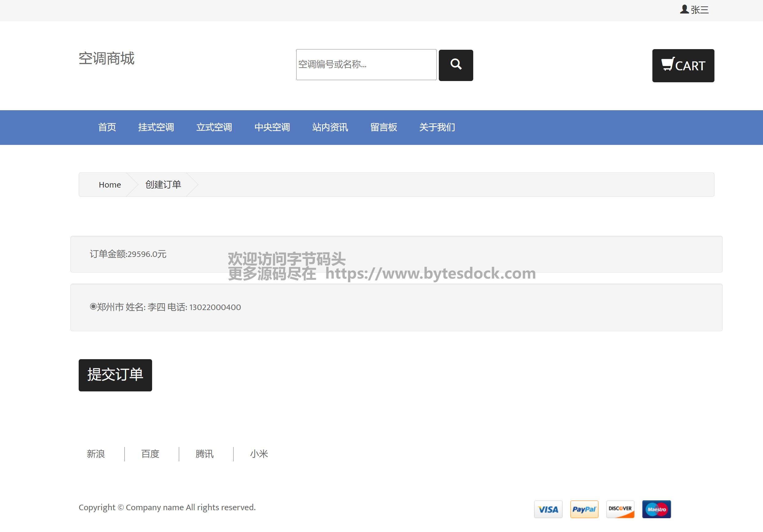
Task: Open the 百度 footer link
Action: [150, 454]
